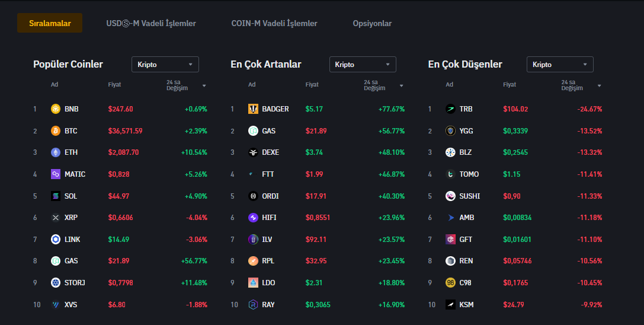This screenshot has height=325, width=644.
Task: Click the TRB coin icon
Action: pyautogui.click(x=450, y=109)
